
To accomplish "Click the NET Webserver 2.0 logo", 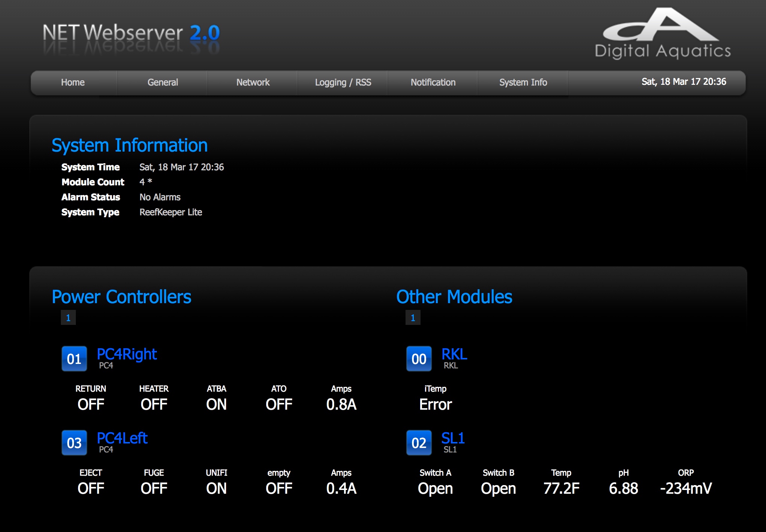I will tap(131, 34).
